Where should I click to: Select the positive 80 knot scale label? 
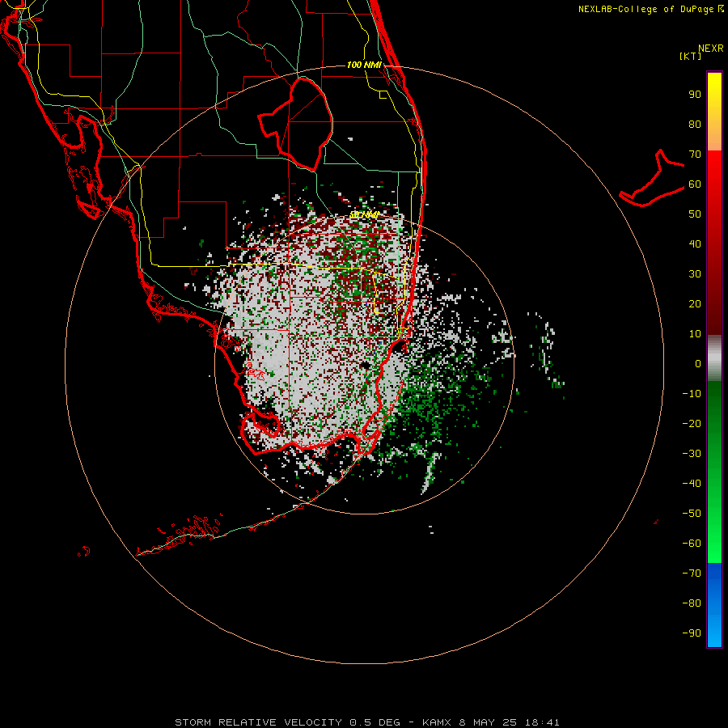point(695,124)
